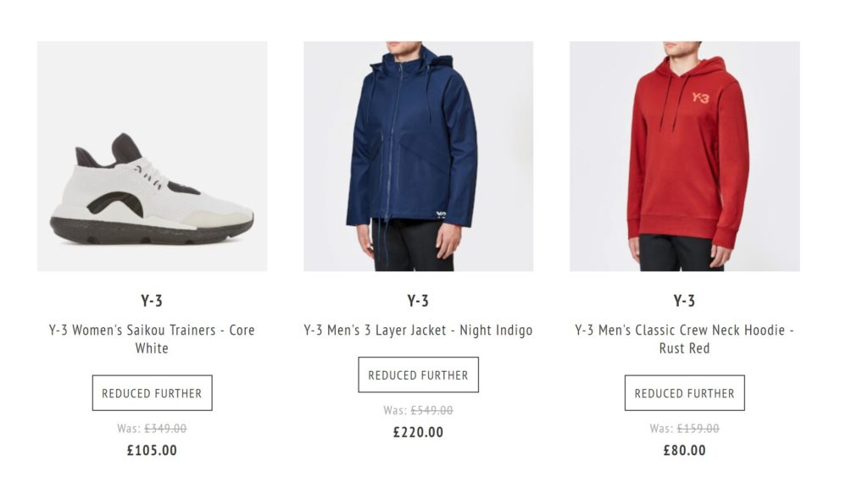Click the Y-3 brand name under the trainers
The height and width of the screenshot is (483, 868).
pyautogui.click(x=152, y=301)
